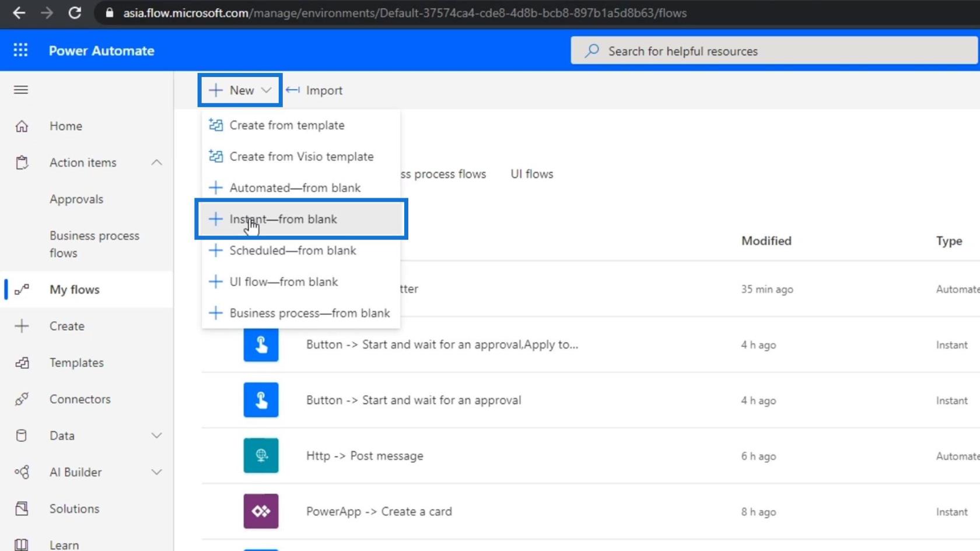Sort by the Modified column header
980x551 pixels.
(x=766, y=241)
